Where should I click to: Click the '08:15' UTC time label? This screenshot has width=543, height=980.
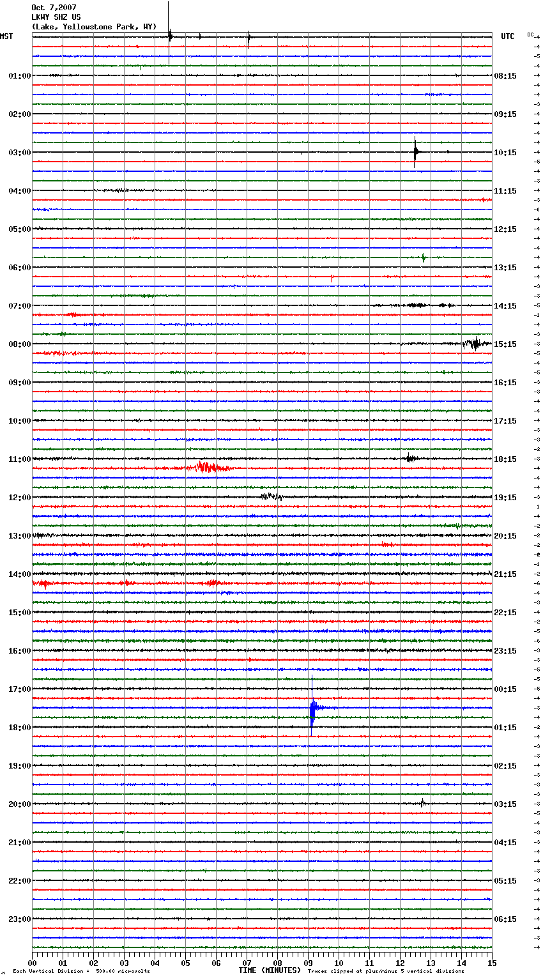tap(505, 76)
